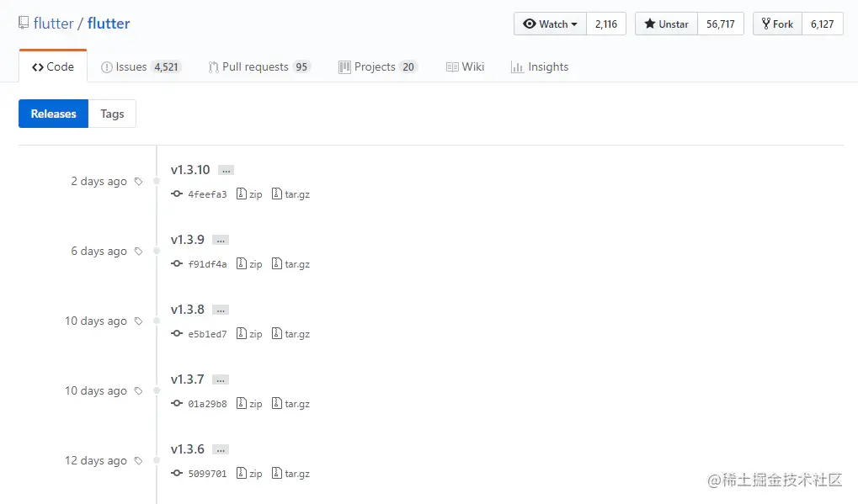Click the Unstar button
Screen dimensions: 858x504
tap(666, 24)
